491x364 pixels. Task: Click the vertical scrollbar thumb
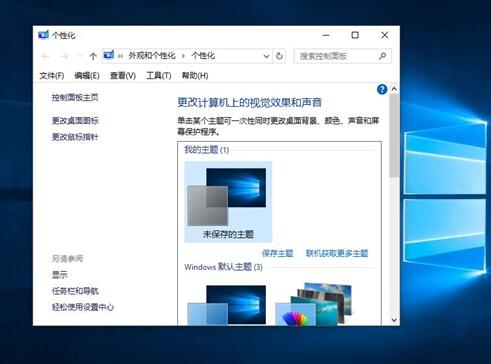pos(394,135)
